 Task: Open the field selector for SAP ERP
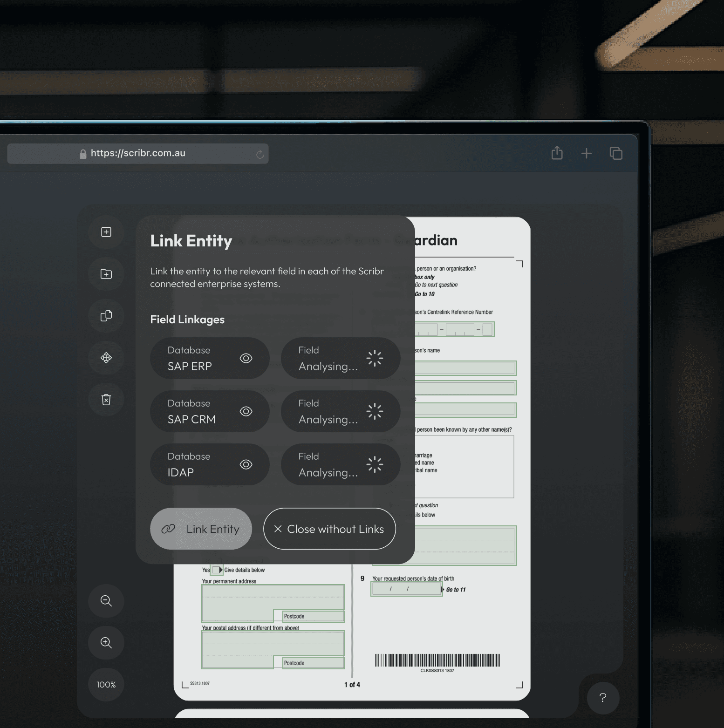coord(341,358)
